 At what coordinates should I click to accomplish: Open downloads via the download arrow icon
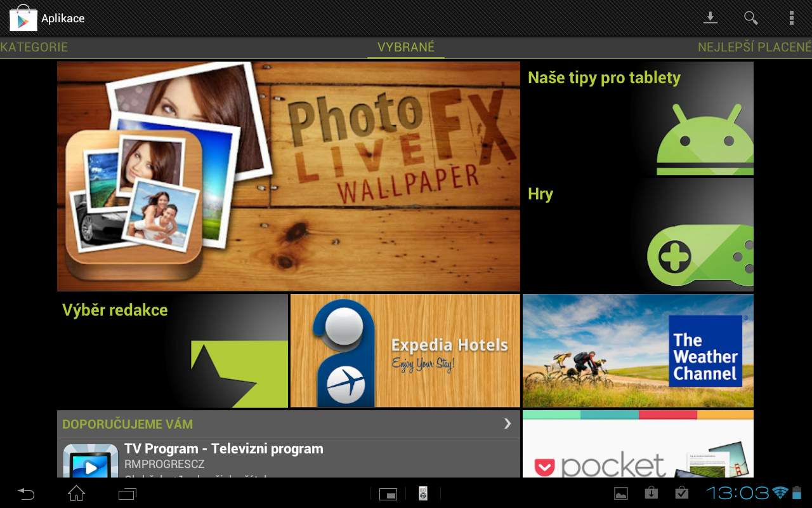click(x=710, y=18)
